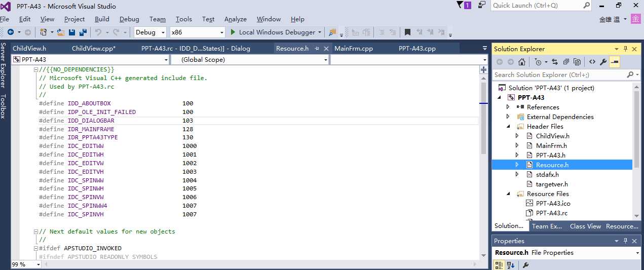The width and height of the screenshot is (644, 270).
Task: Select MainFrm.h in Solution Explorer
Action: tap(551, 145)
